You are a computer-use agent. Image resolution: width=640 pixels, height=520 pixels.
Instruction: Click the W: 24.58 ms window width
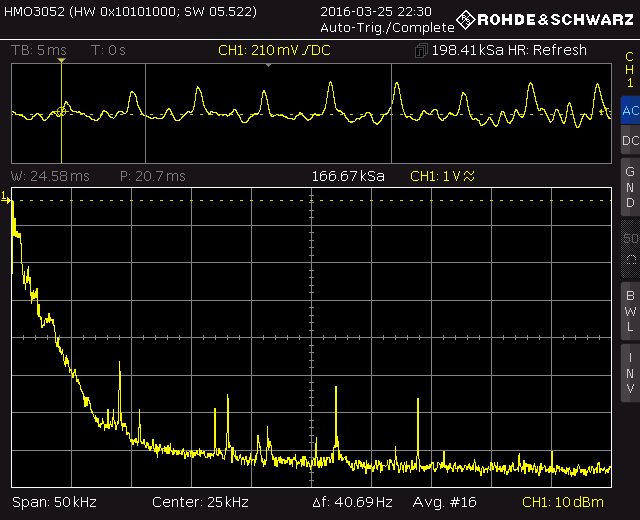[x=50, y=176]
